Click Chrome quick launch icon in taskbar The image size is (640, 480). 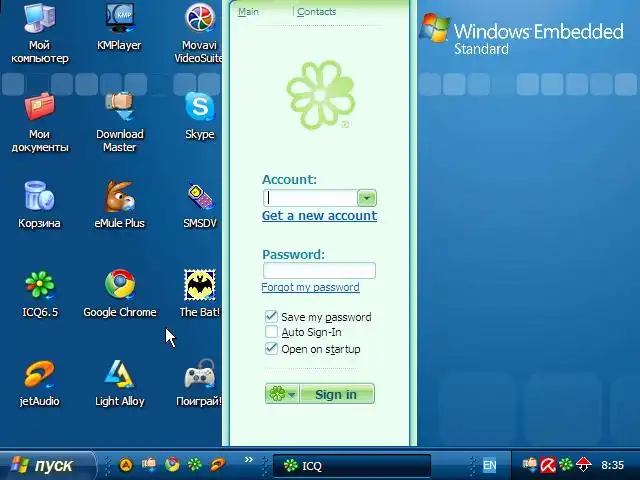[x=172, y=464]
